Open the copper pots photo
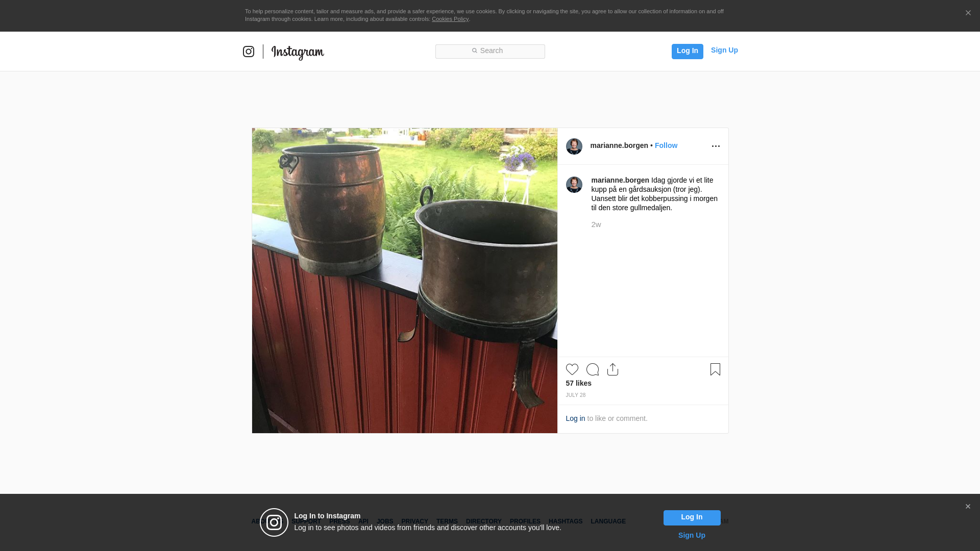The width and height of the screenshot is (980, 551). point(405,281)
